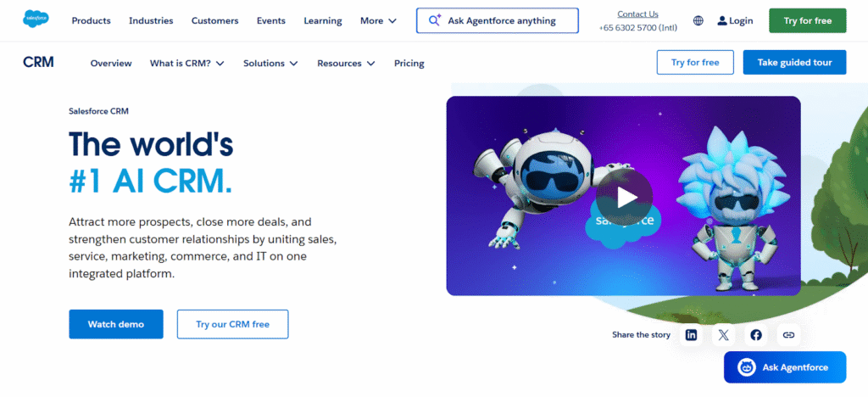Click the Login person icon
This screenshot has width=868, height=397.
click(x=721, y=20)
